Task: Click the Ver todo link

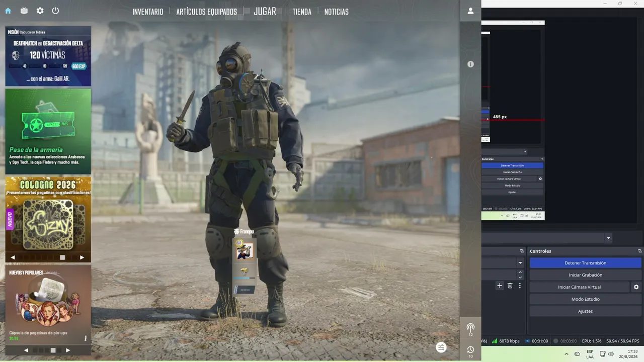Action: (x=51, y=273)
